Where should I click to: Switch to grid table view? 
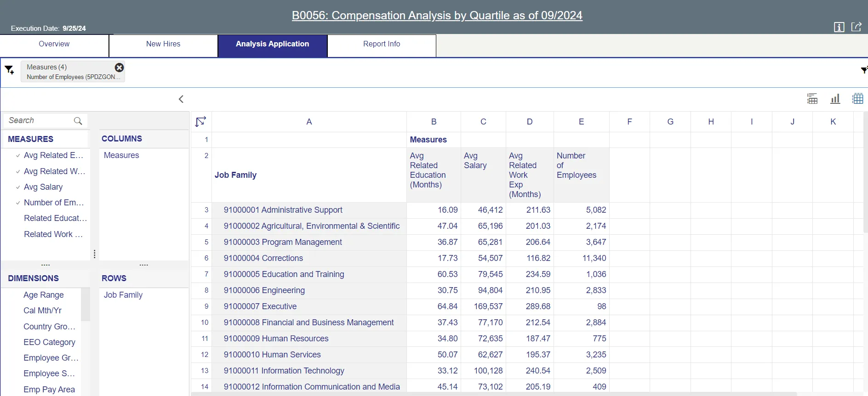(857, 99)
